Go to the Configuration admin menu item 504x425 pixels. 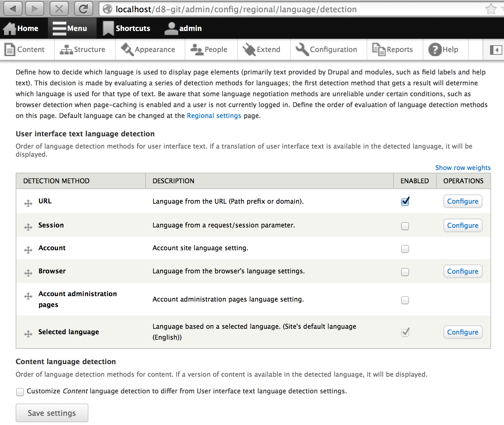pyautogui.click(x=326, y=50)
